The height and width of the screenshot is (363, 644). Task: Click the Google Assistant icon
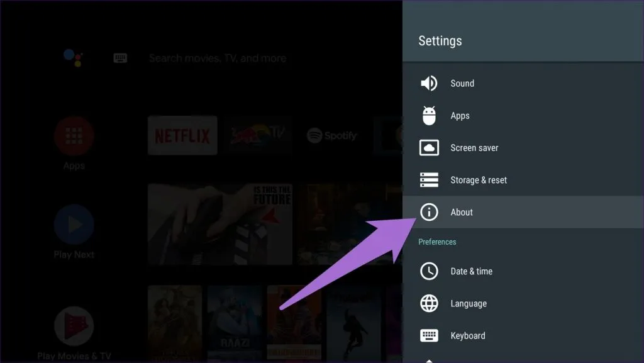point(73,58)
